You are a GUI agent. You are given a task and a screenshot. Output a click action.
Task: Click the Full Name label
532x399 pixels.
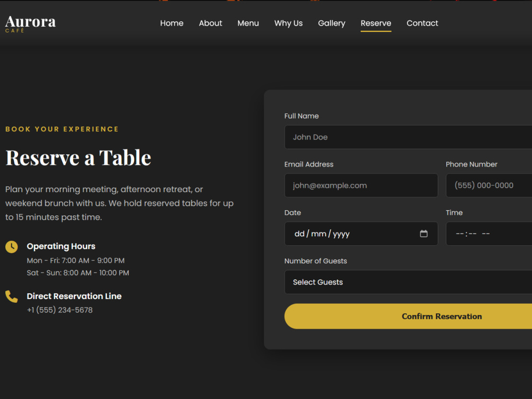tap(301, 116)
